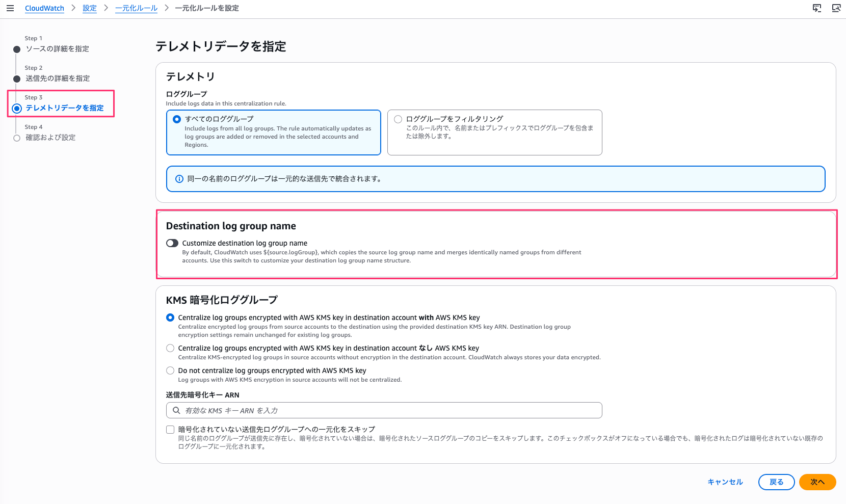
Task: Select the ロググループをフィルタリング option
Action: pos(398,119)
